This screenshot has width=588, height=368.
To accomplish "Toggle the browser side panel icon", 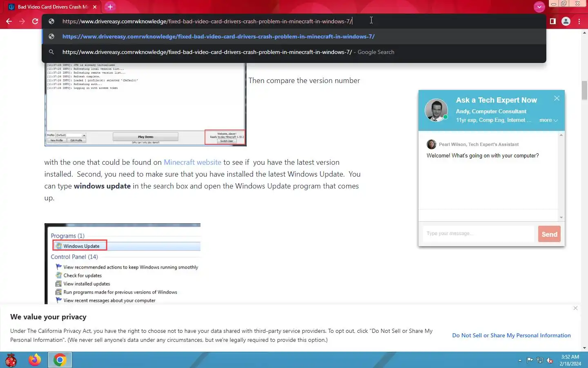I will tap(552, 21).
